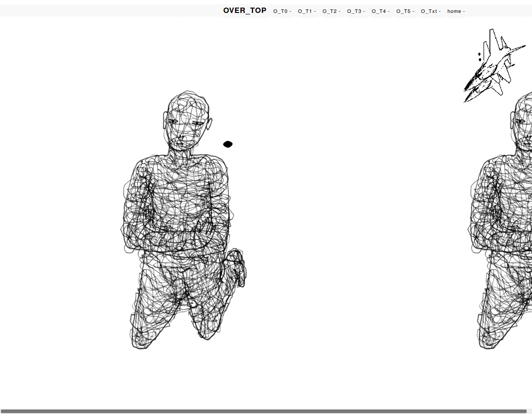The image size is (532, 414).
Task: Click the head of the left kneeling figure
Action: point(187,120)
